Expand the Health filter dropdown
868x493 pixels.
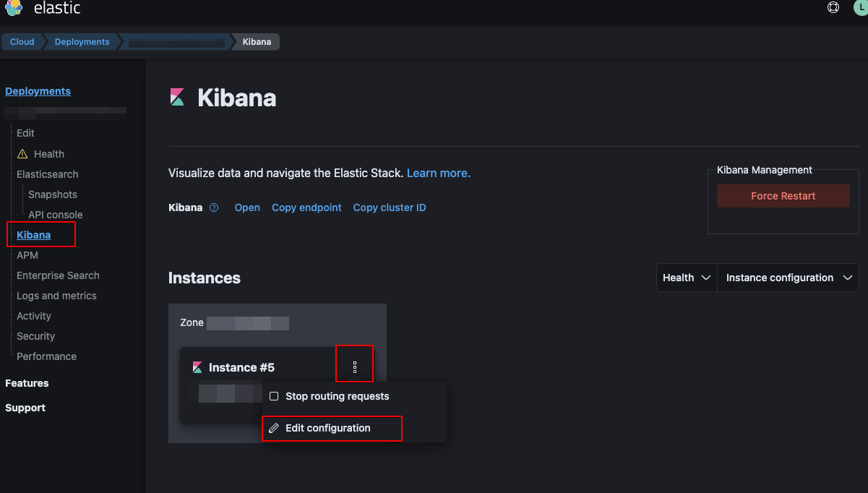coord(687,278)
